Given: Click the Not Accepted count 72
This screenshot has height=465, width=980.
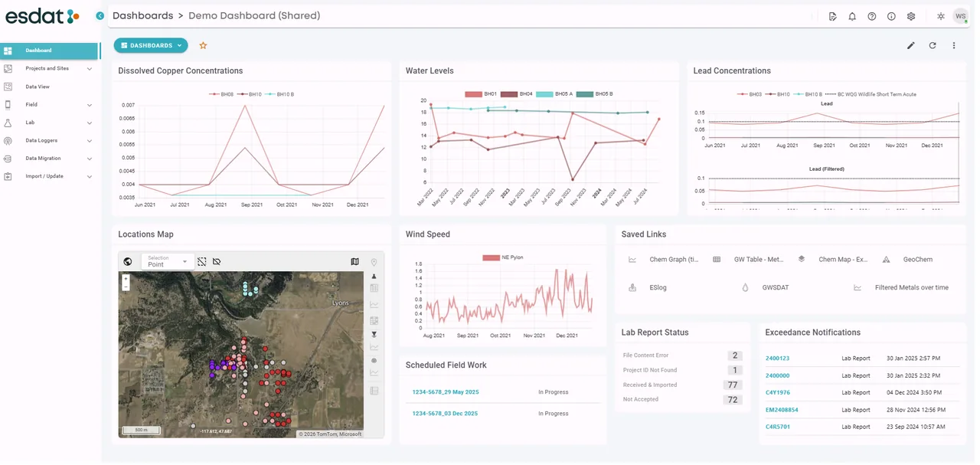Looking at the screenshot, I should click(x=733, y=400).
